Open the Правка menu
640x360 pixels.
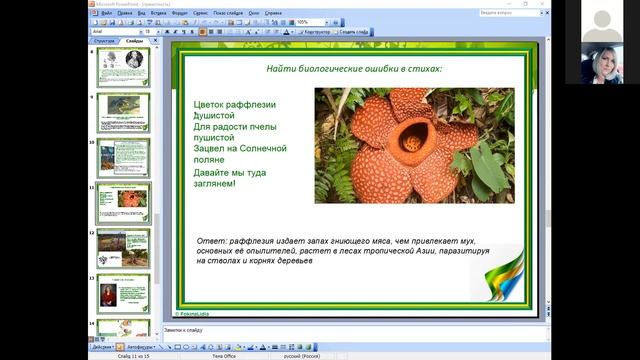pyautogui.click(x=124, y=13)
